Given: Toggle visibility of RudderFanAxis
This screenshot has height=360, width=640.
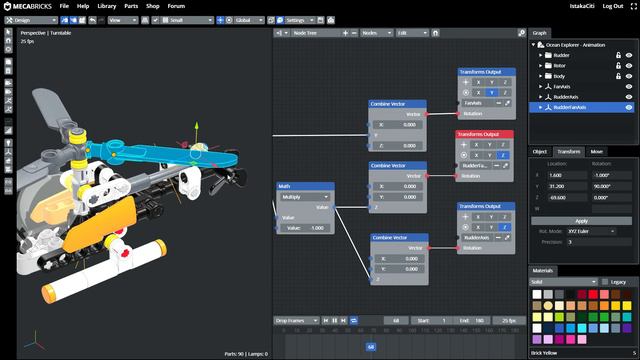Looking at the screenshot, I should pyautogui.click(x=629, y=107).
